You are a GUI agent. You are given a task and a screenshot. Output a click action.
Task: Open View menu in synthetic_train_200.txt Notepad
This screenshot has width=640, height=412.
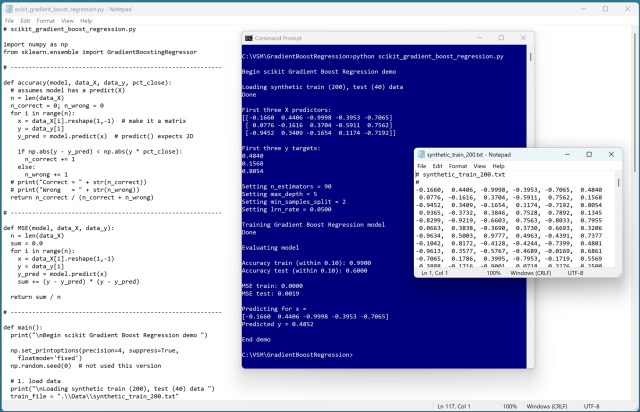478,167
